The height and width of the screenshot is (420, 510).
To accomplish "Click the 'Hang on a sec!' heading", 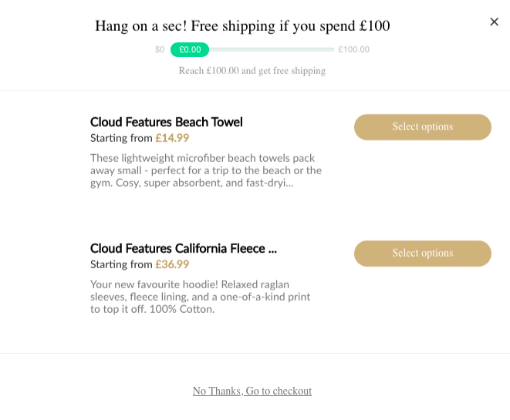I will click(242, 25).
